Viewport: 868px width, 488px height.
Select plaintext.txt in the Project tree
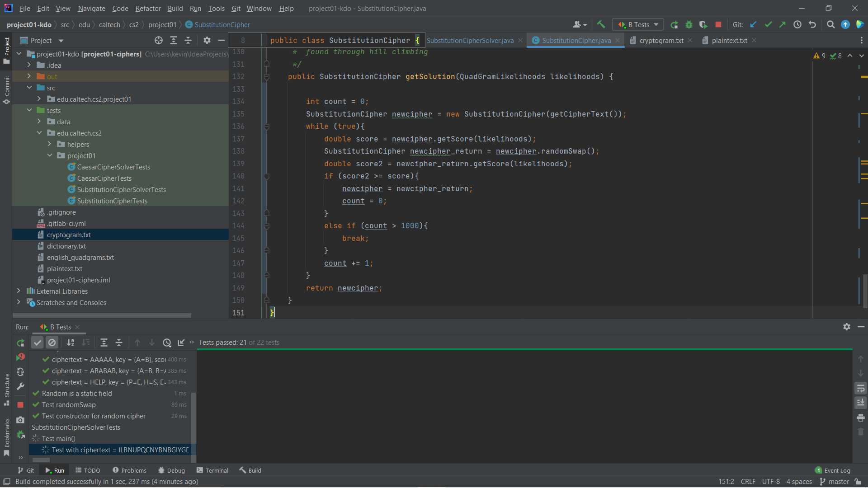[64, 269]
